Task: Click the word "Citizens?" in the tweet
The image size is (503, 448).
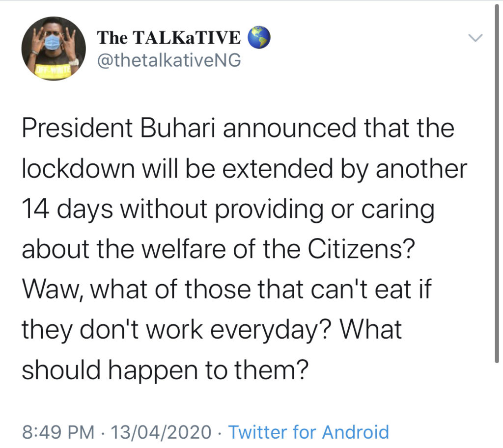Action: 360,250
